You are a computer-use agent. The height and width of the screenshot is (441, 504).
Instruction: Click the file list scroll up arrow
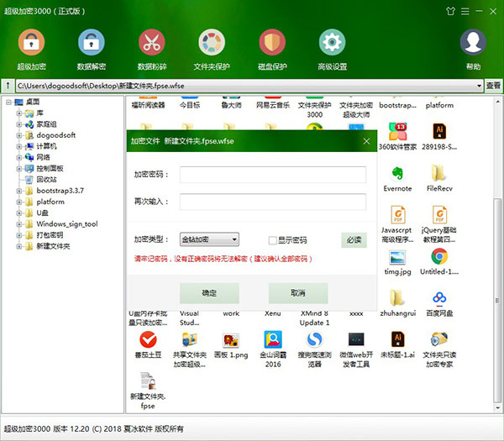click(497, 102)
